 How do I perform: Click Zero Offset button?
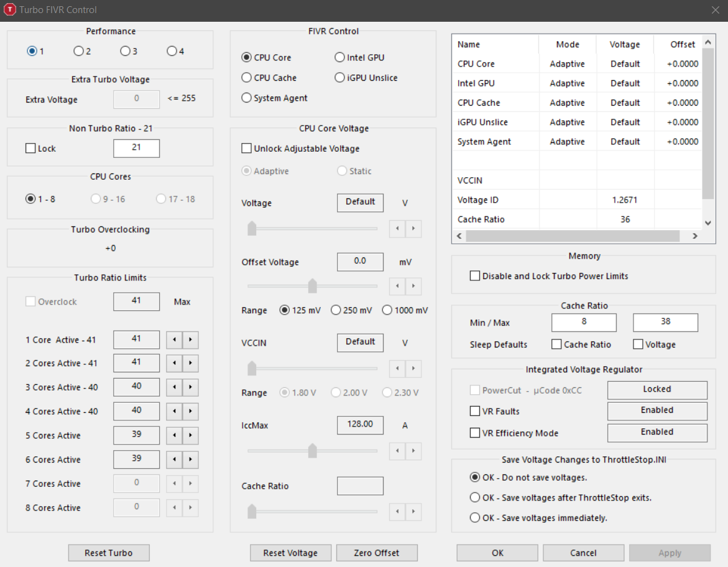click(377, 553)
